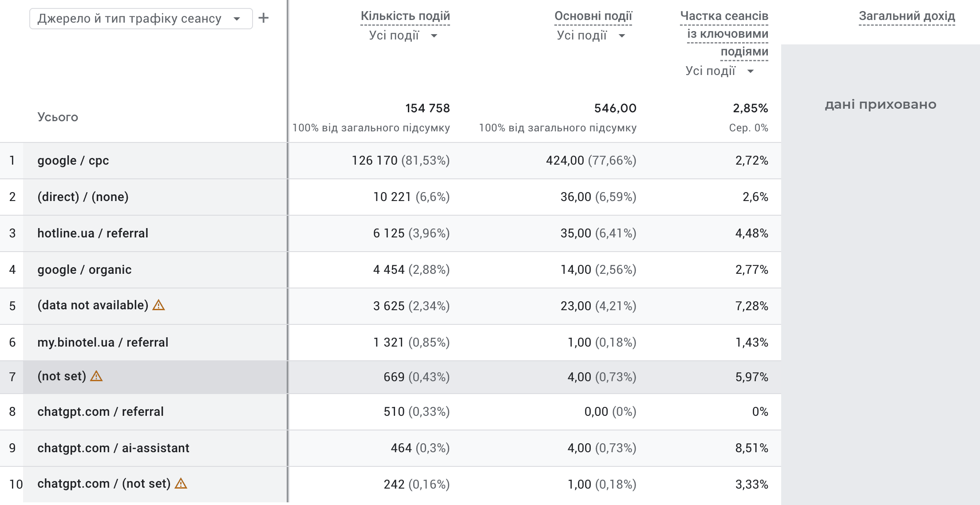Screen dimensions: 980x505
Task: Select my.binotel.ua / referral source
Action: (103, 343)
